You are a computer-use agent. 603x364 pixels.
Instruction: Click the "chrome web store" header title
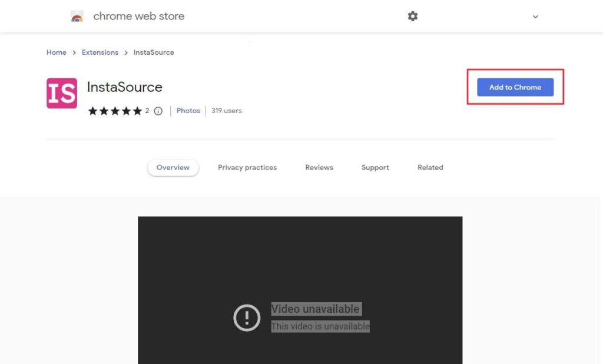139,16
